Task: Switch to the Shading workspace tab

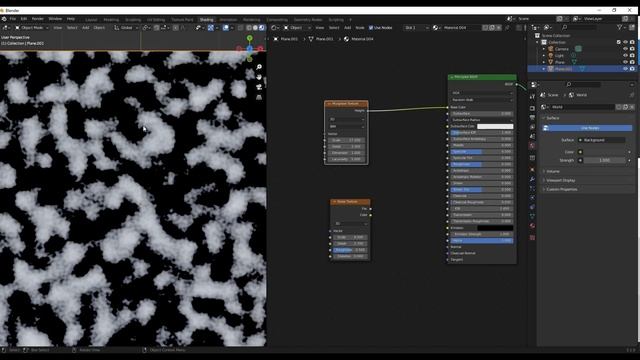Action: (206, 20)
